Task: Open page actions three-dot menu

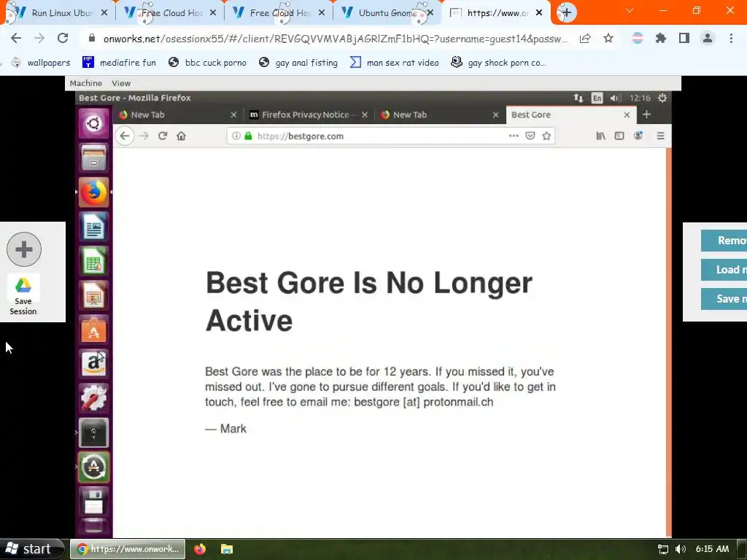Action: [513, 136]
